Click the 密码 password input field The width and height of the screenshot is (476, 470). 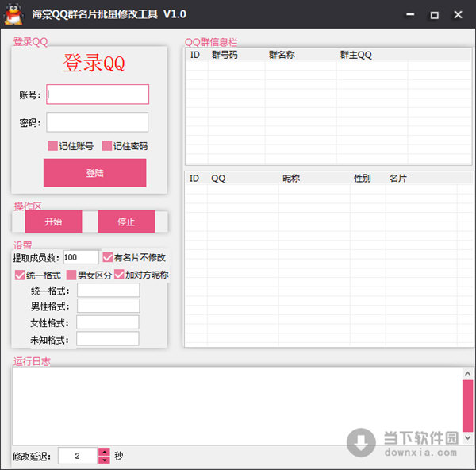[x=97, y=122]
